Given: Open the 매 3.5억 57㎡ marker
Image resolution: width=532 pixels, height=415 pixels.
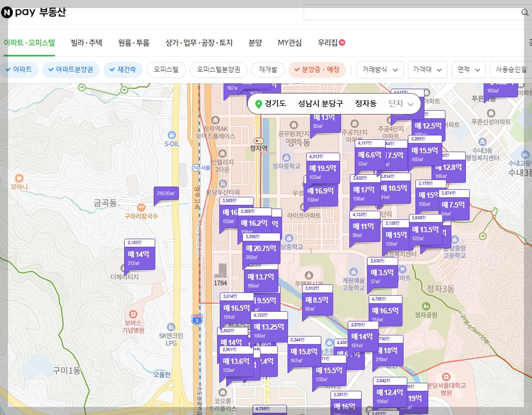Looking at the screenshot, I should click(x=383, y=273).
